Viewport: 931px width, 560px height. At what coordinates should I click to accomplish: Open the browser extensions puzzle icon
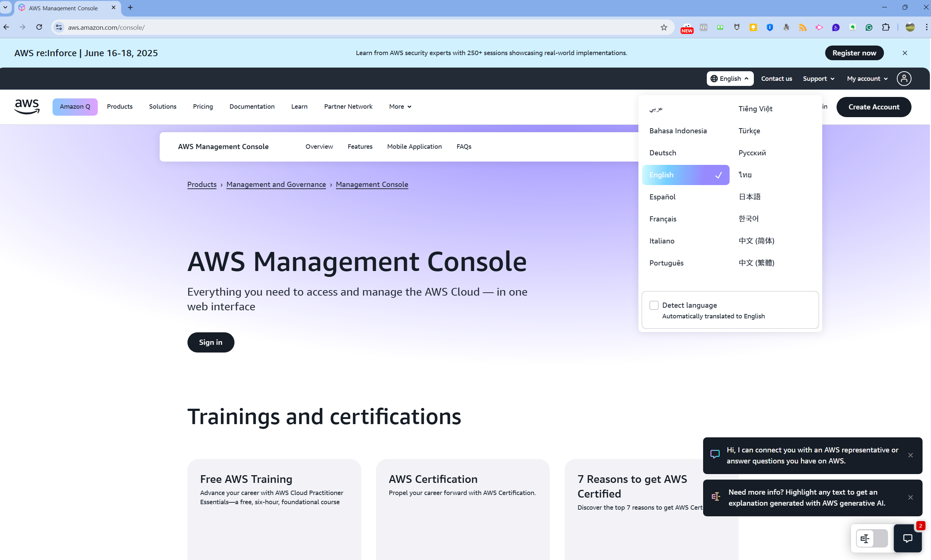886,27
